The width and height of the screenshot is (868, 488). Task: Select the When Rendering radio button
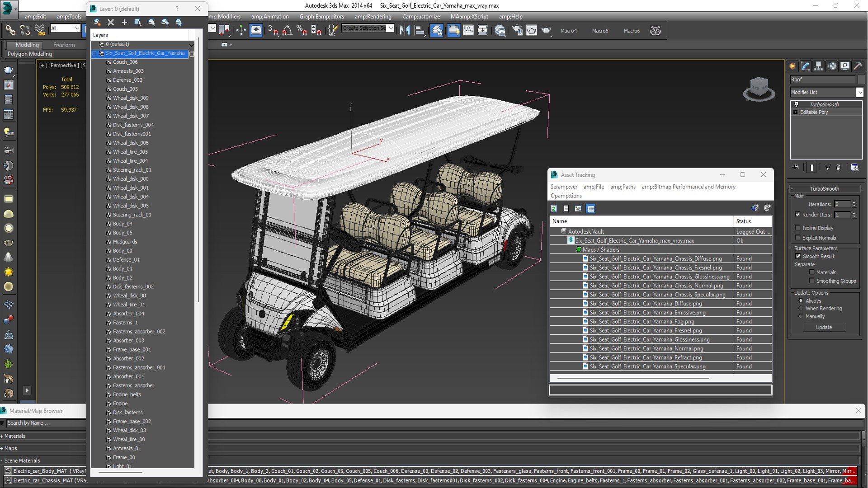801,308
